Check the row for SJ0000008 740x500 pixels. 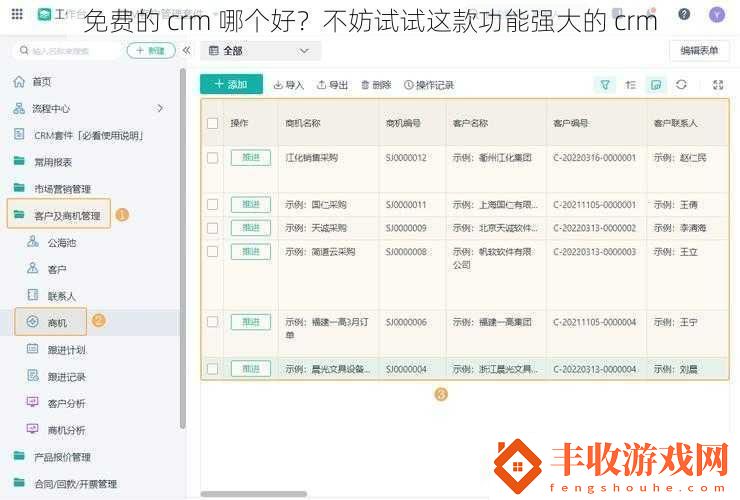pyautogui.click(x=212, y=251)
